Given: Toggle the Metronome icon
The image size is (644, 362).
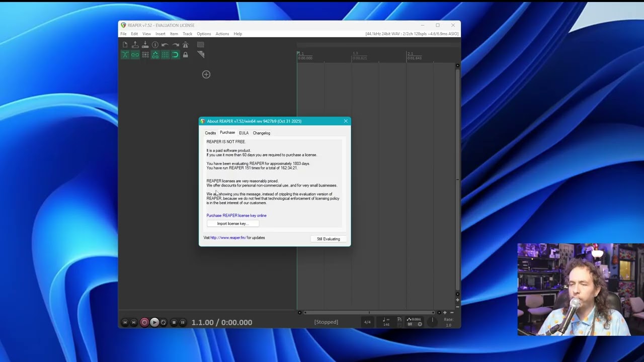Looking at the screenshot, I should [185, 45].
